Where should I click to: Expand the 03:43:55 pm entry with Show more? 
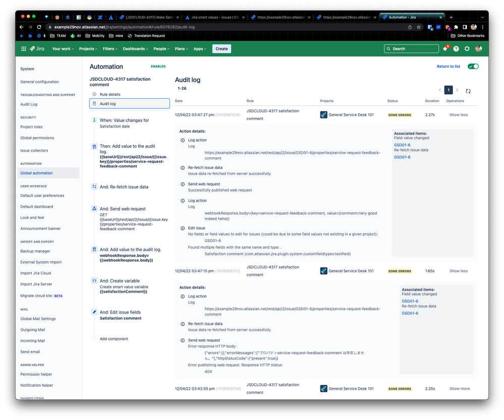(459, 389)
